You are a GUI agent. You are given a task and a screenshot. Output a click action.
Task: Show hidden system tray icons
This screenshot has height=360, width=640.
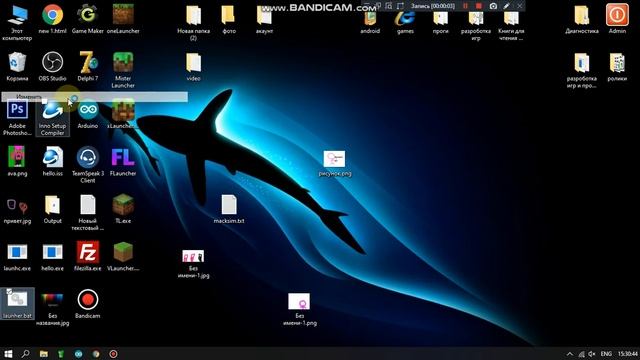point(570,354)
